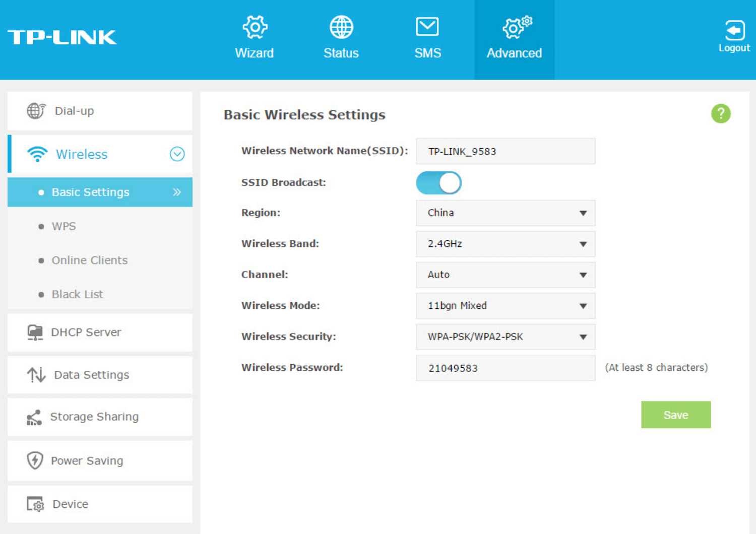Click the Dial-up globe icon

click(36, 111)
